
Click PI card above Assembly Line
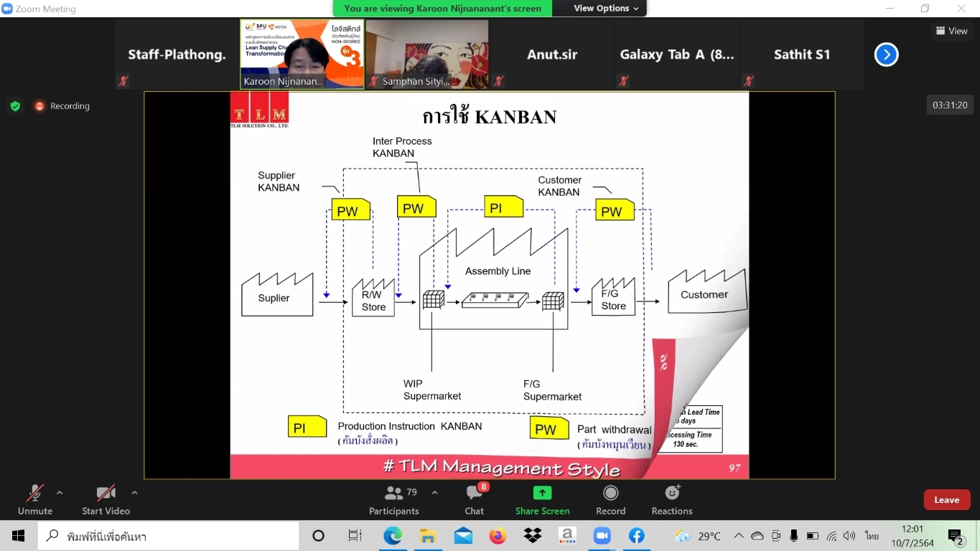click(x=503, y=207)
